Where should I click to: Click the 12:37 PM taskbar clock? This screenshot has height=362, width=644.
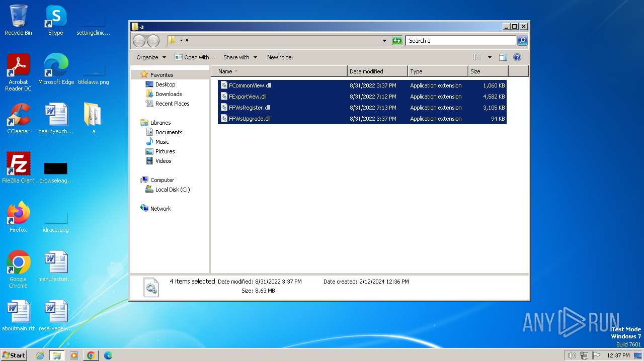[618, 355]
